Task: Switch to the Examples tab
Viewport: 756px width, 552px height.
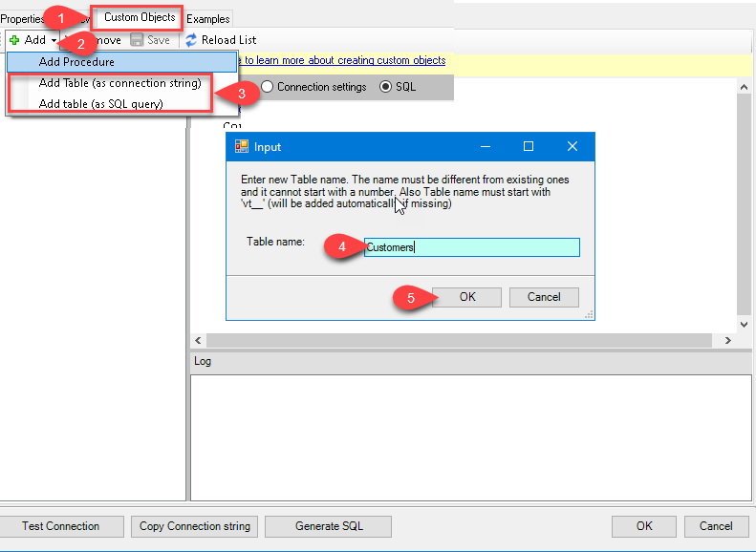Action: pyautogui.click(x=208, y=19)
